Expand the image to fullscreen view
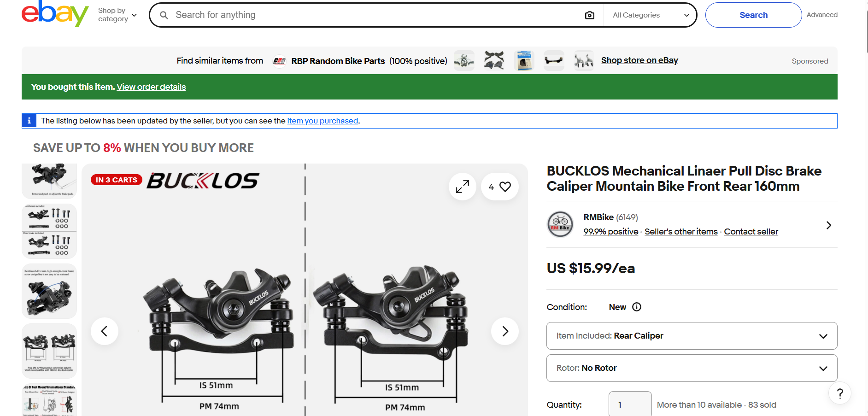 point(462,187)
